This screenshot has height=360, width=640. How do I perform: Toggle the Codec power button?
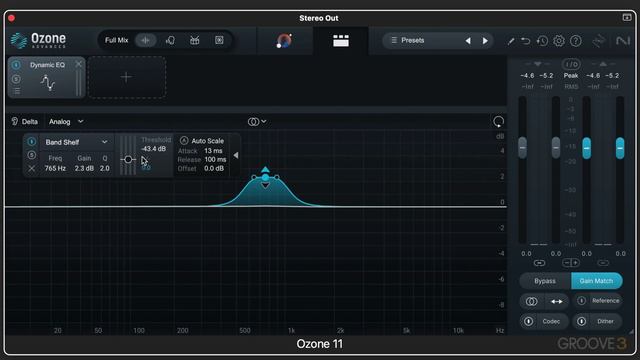coord(528,321)
